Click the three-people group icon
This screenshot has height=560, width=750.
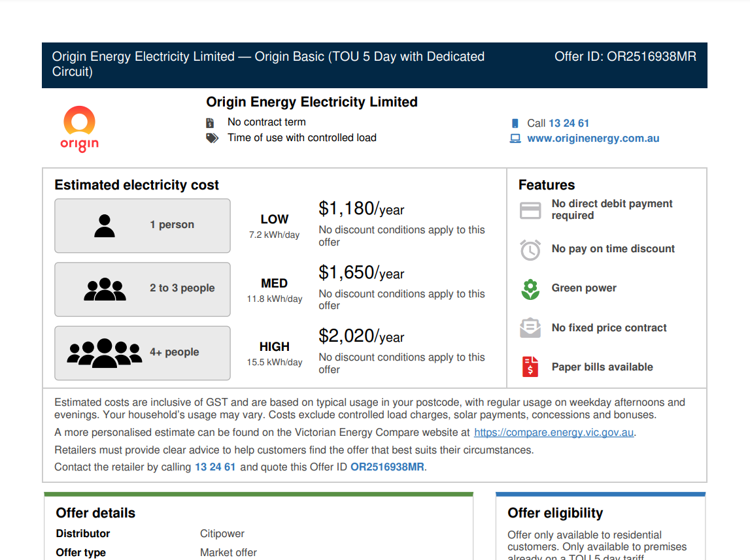(x=105, y=289)
